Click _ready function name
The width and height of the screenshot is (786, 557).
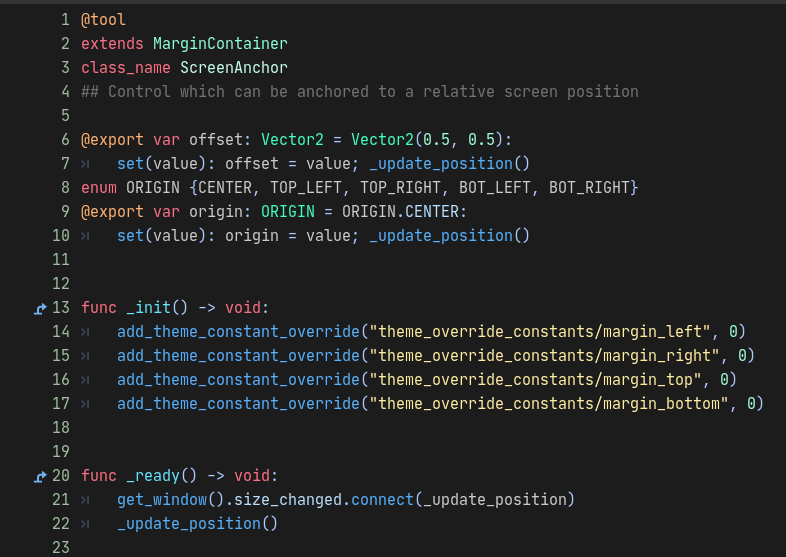[153, 475]
